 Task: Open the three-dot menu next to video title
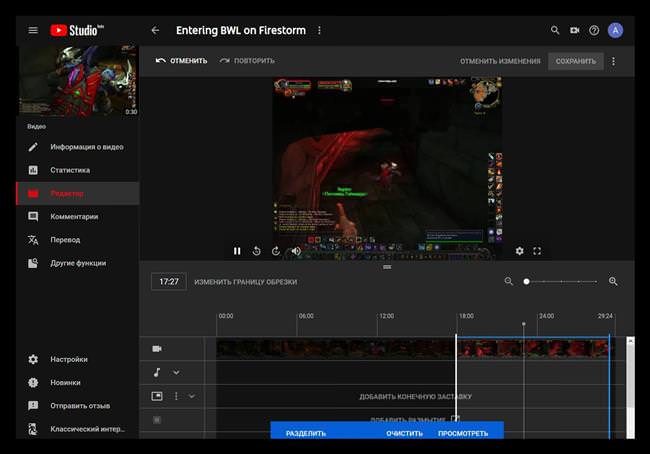click(319, 30)
